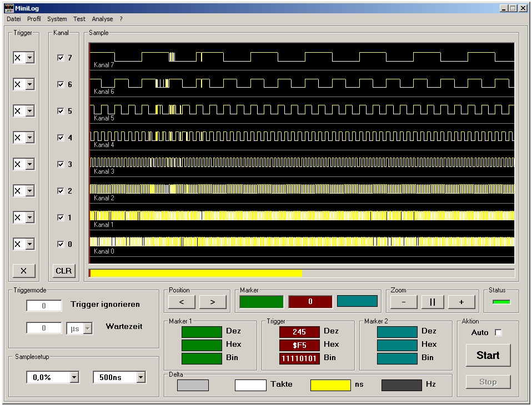Toggle the Kanal 0 checkbox
The height and width of the screenshot is (405, 532).
(61, 244)
